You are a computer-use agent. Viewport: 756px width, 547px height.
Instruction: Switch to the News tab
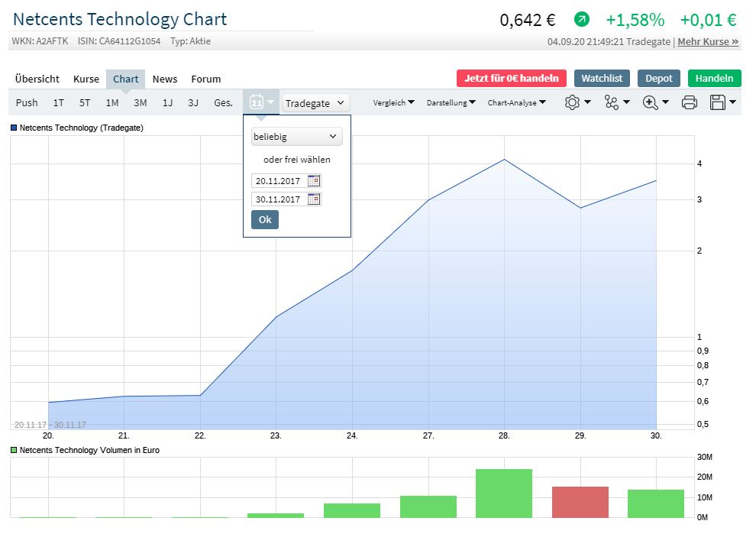pos(165,79)
